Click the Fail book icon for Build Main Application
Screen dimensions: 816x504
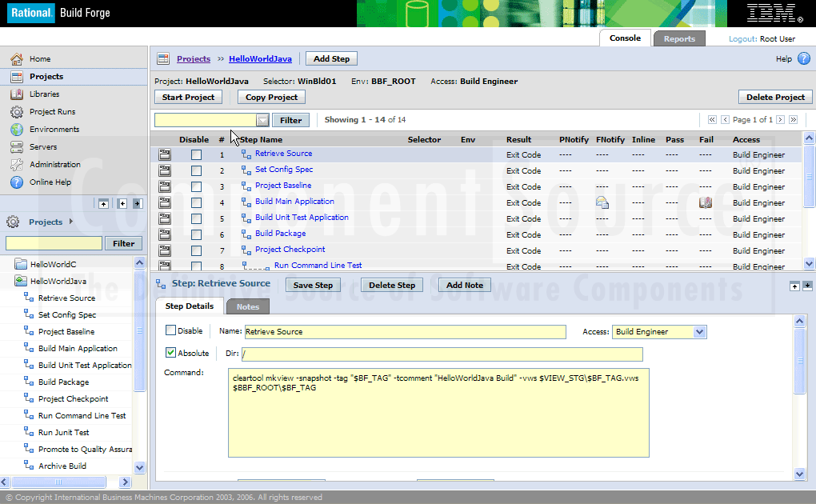(706, 202)
